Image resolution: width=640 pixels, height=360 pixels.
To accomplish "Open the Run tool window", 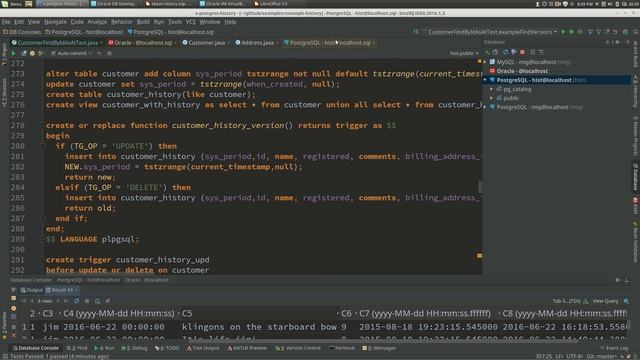I will 104,348.
